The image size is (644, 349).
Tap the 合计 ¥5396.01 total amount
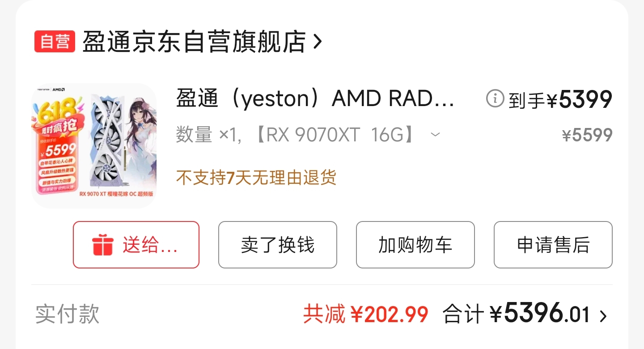(517, 313)
